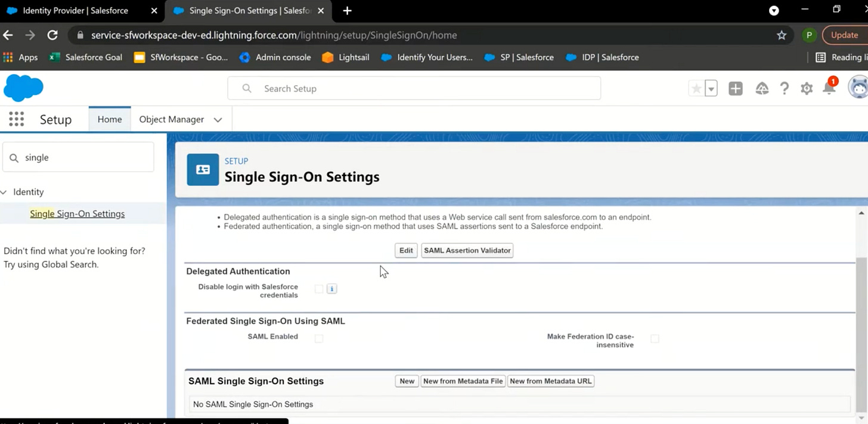This screenshot has height=424, width=868.
Task: Open the Admin console bookmark
Action: pyautogui.click(x=275, y=57)
